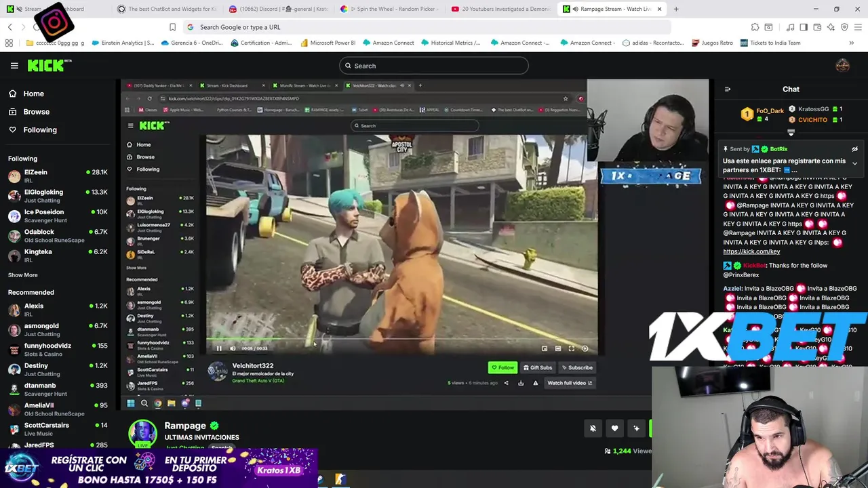The image size is (868, 488).
Task: Collapse the Chat panel
Action: click(x=728, y=89)
